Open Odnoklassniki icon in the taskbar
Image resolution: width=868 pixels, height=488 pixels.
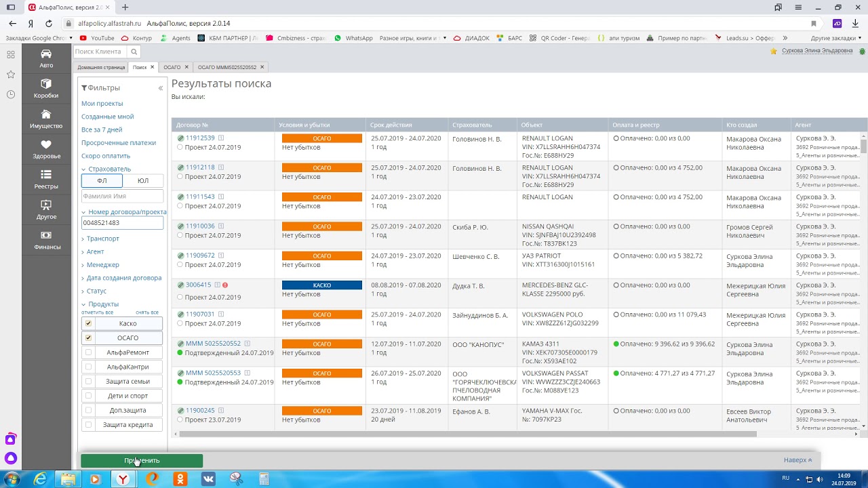tap(180, 479)
